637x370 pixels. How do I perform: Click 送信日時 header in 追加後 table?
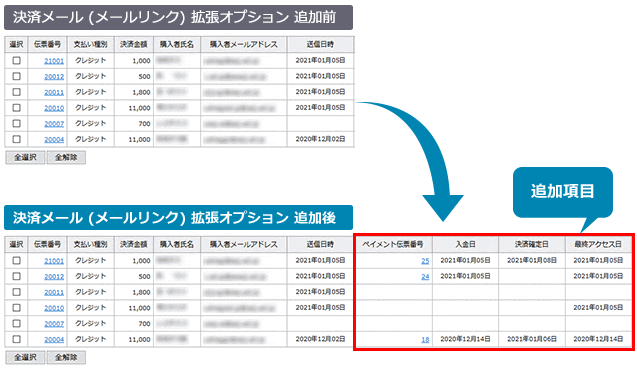pos(320,244)
